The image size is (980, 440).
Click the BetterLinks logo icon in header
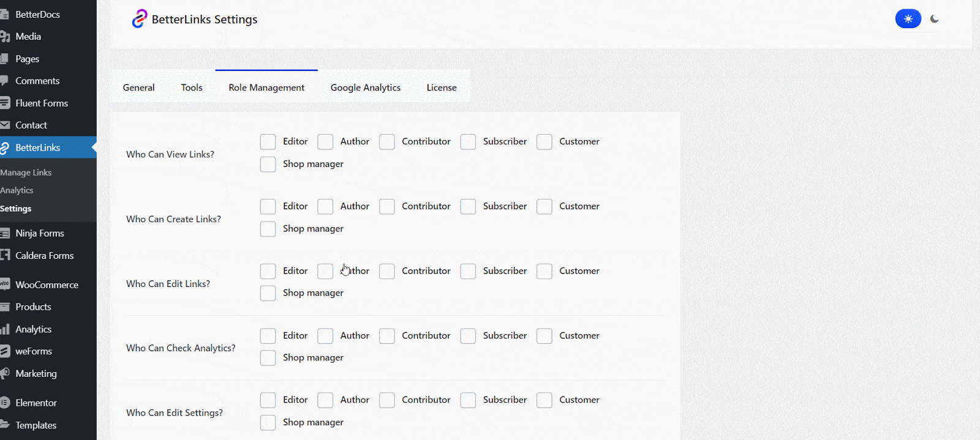coord(140,19)
